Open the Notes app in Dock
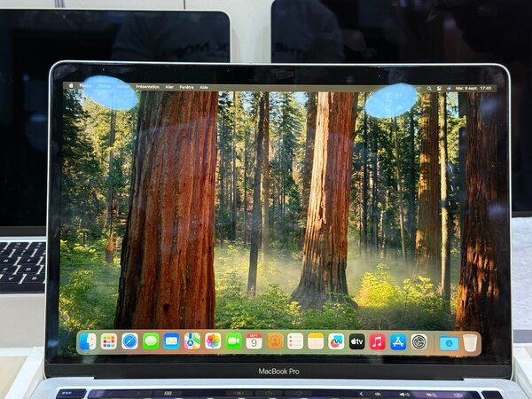532x399 pixels. click(316, 341)
